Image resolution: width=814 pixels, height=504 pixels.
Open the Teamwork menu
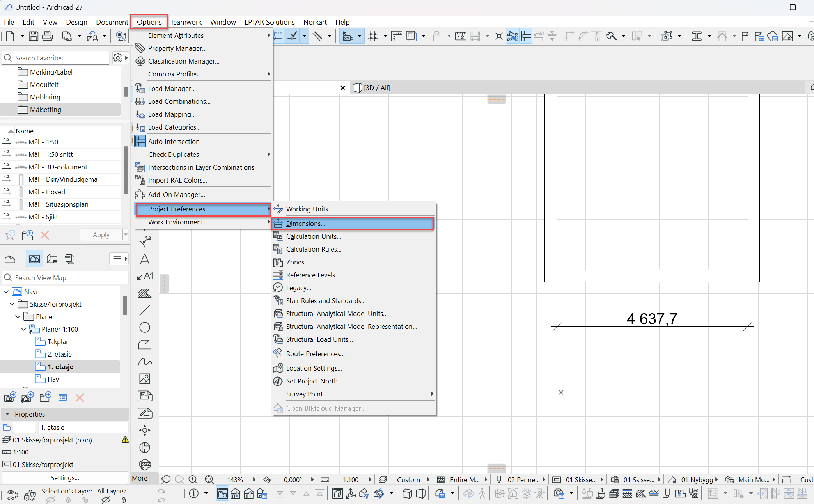pyautogui.click(x=186, y=22)
